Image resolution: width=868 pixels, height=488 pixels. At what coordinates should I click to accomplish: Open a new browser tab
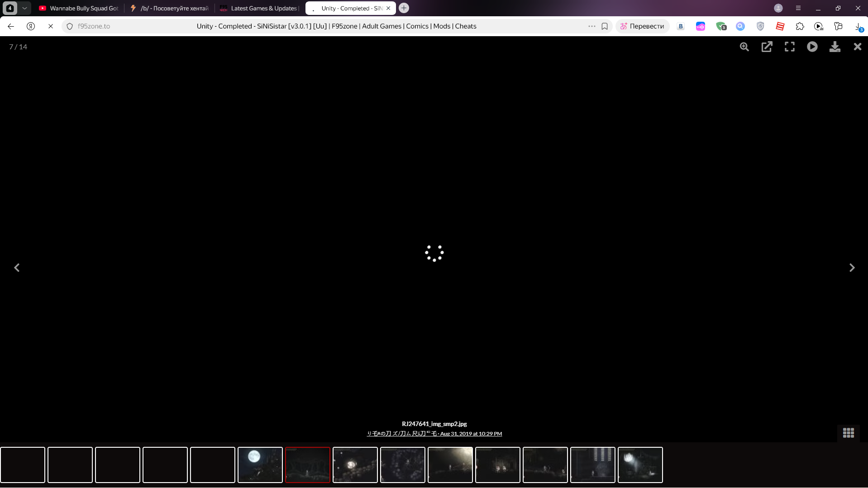coord(404,8)
